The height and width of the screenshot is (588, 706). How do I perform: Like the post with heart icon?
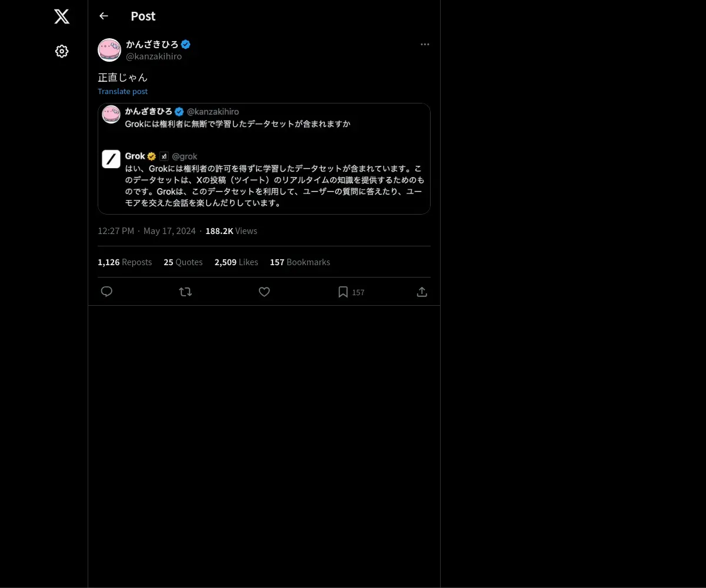pos(264,292)
